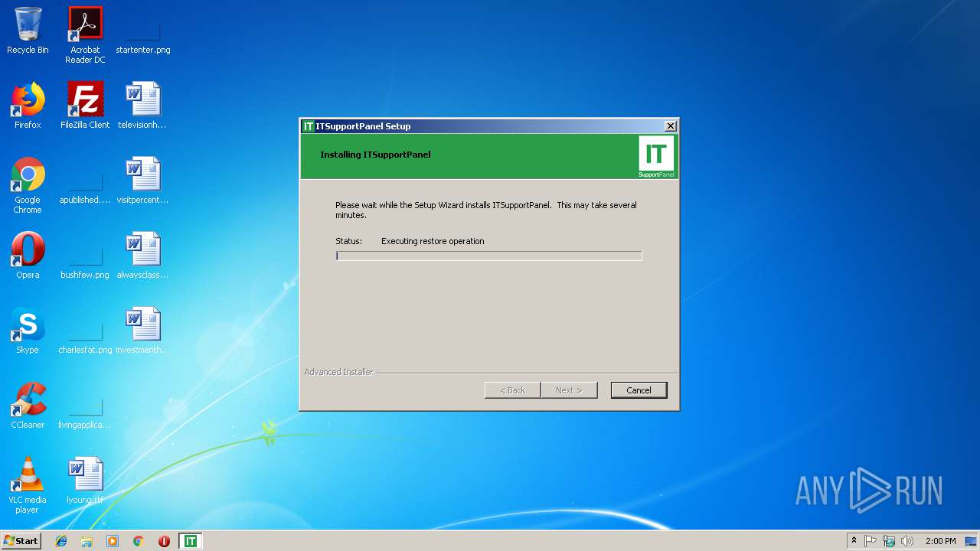Open Chrome from the taskbar
The image size is (980, 551).
(x=139, y=541)
